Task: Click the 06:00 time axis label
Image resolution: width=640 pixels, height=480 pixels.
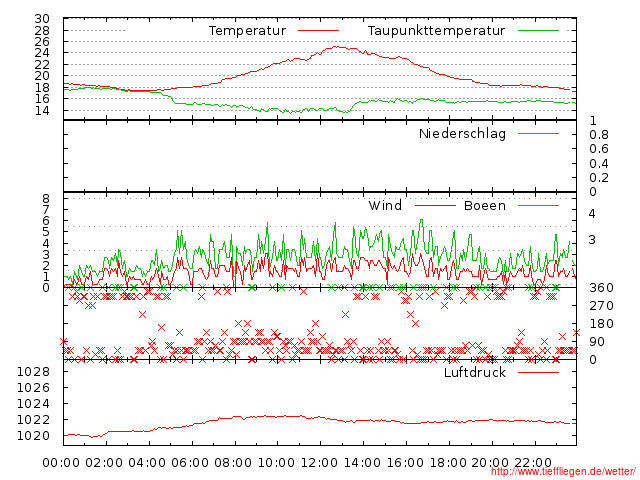Action: pos(190,463)
